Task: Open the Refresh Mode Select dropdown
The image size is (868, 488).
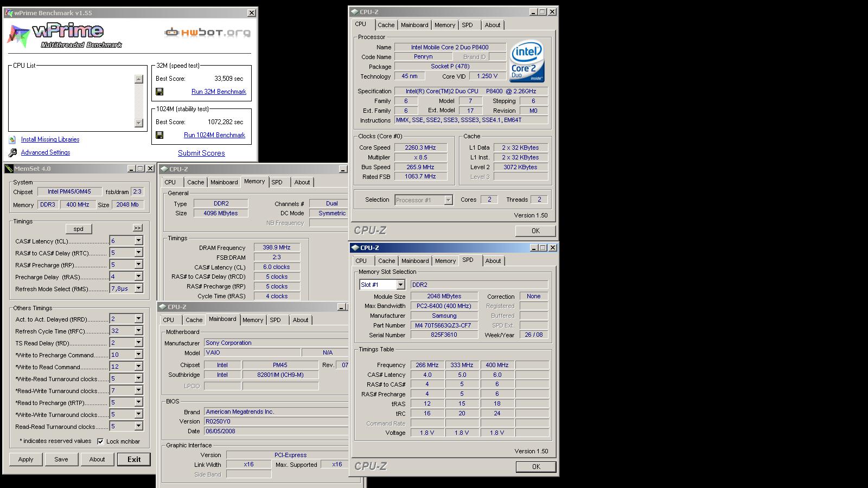Action: tap(138, 288)
